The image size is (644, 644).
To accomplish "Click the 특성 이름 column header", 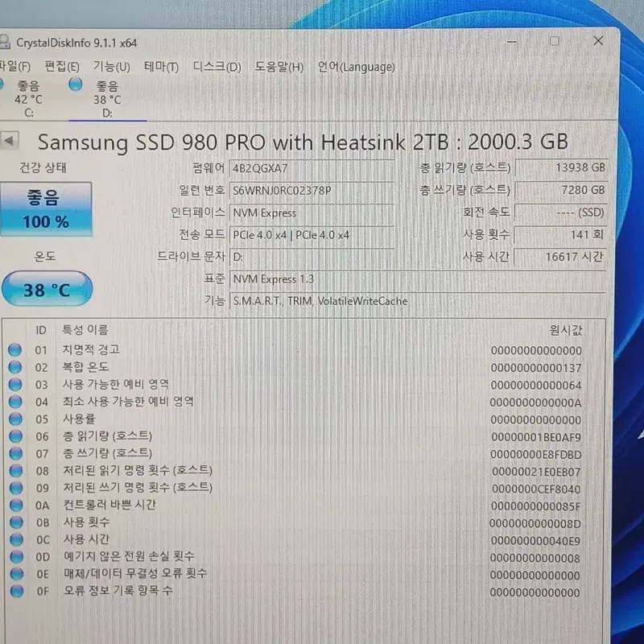I will (85, 329).
